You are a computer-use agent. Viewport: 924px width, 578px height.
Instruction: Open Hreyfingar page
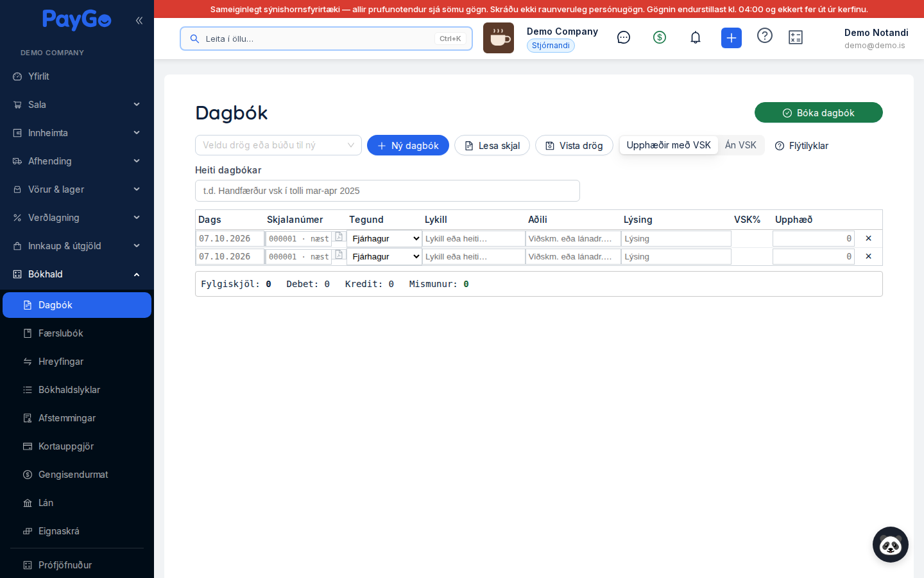[77, 362]
